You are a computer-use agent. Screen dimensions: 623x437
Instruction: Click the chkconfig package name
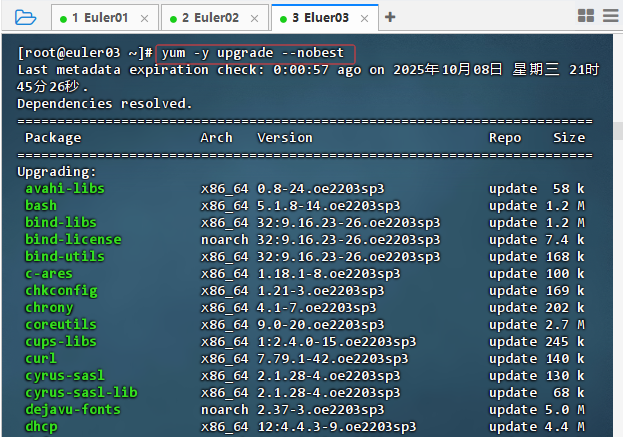[61, 291]
